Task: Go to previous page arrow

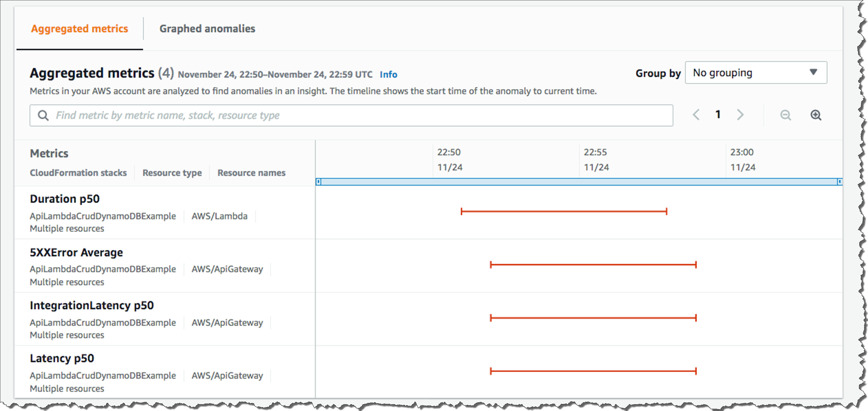Action: point(696,115)
